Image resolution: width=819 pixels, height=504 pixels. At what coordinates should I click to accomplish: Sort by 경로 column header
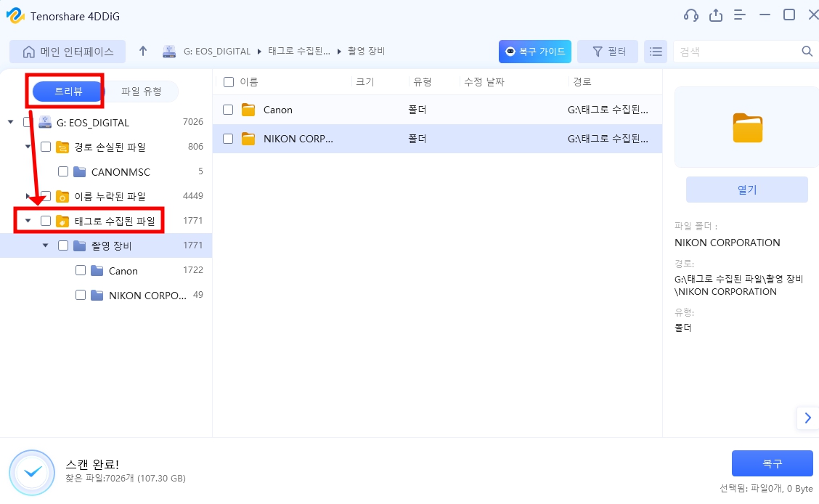[582, 82]
